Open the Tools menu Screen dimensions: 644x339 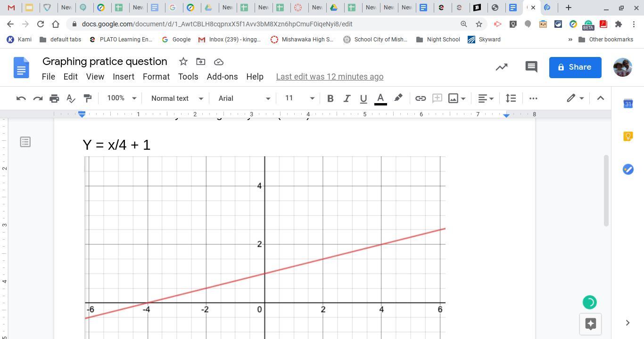[188, 77]
